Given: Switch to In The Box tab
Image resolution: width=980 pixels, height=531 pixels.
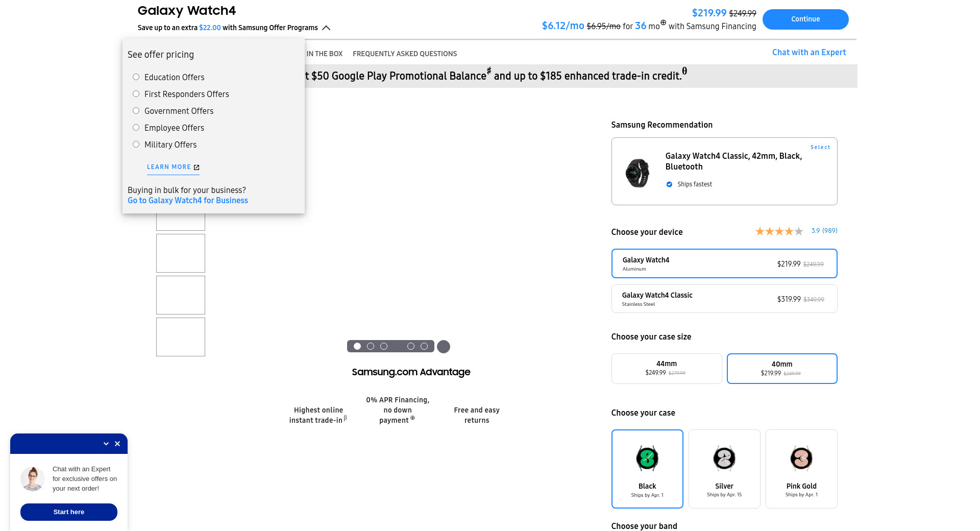Looking at the screenshot, I should pos(324,54).
